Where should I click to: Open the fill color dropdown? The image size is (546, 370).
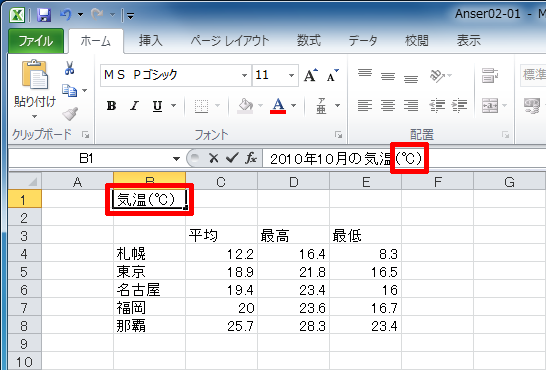point(260,105)
